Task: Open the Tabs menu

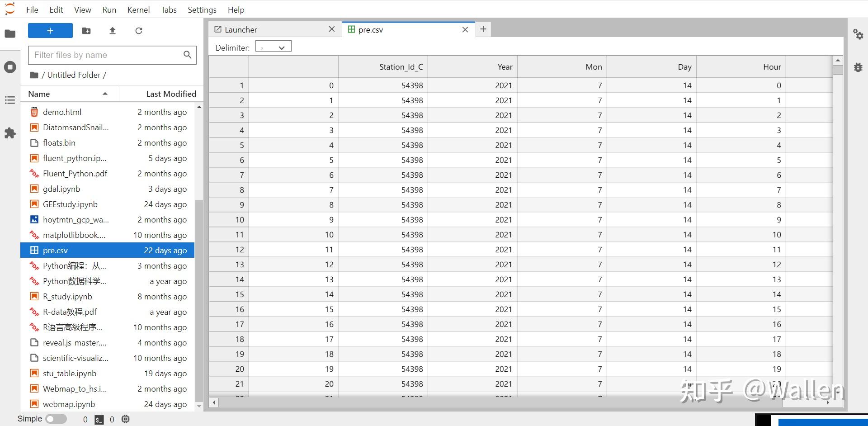Action: pos(169,9)
